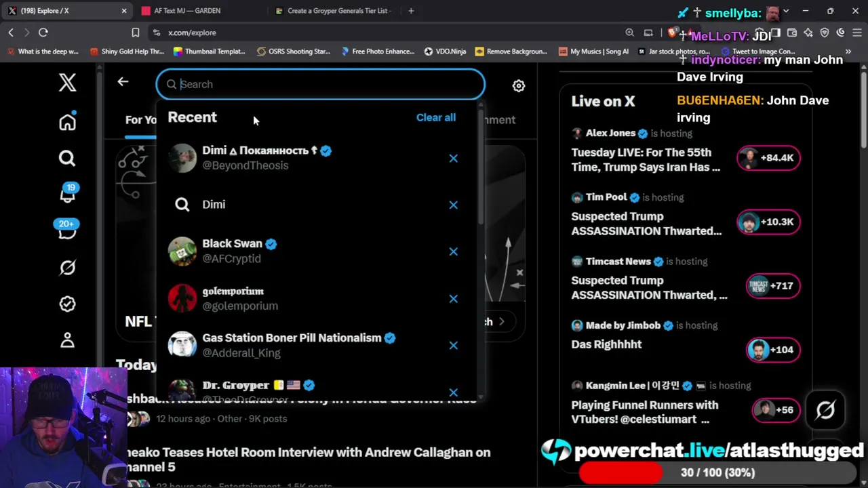
Task: Show more bookmarks with the overflow chevron
Action: click(x=848, y=52)
